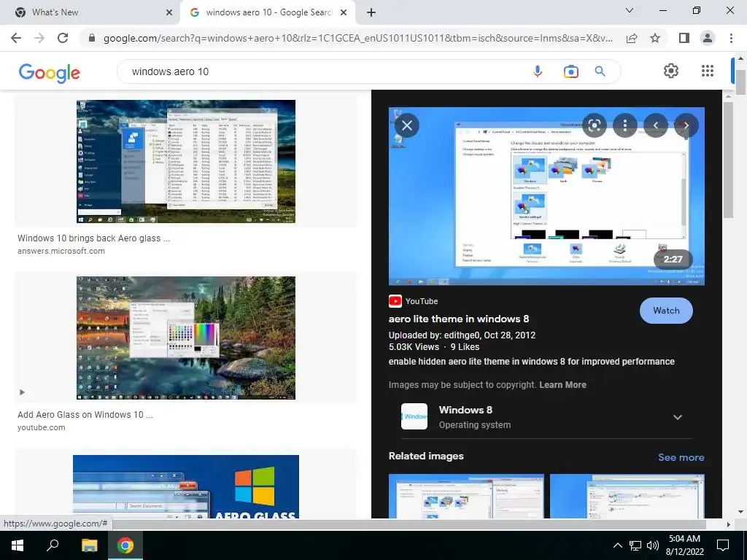
Task: Click the 2:27 video duration badge
Action: (x=673, y=259)
